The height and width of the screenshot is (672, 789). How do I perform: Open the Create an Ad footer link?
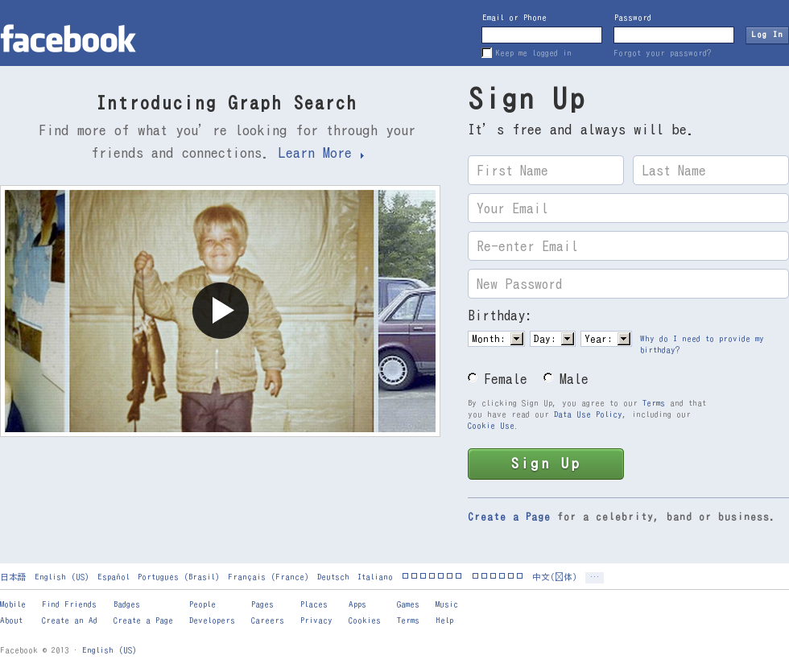69,620
